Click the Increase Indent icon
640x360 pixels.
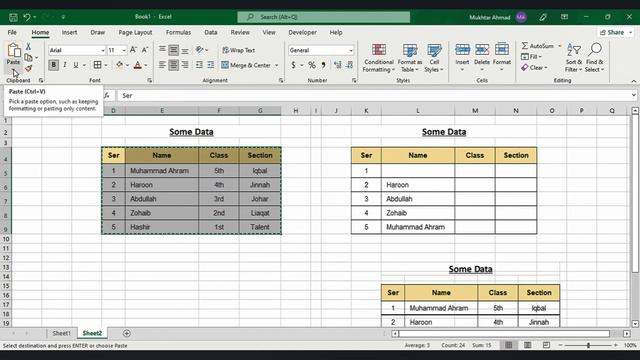click(211, 65)
